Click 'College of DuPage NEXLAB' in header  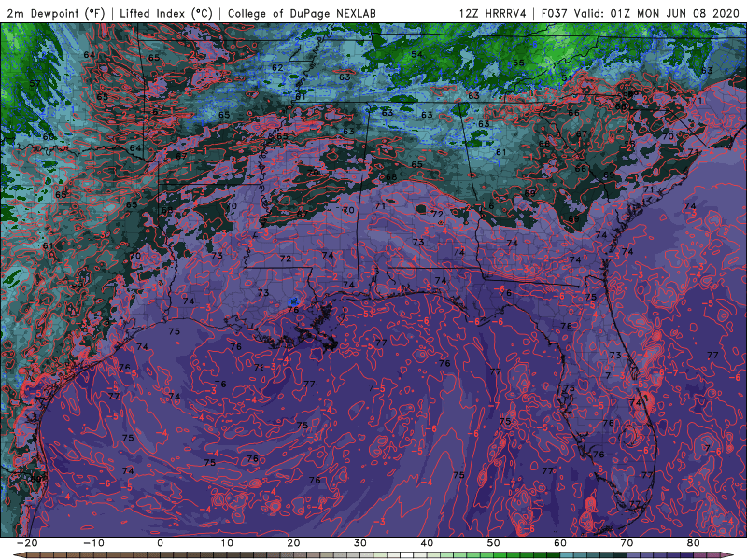[x=302, y=13]
